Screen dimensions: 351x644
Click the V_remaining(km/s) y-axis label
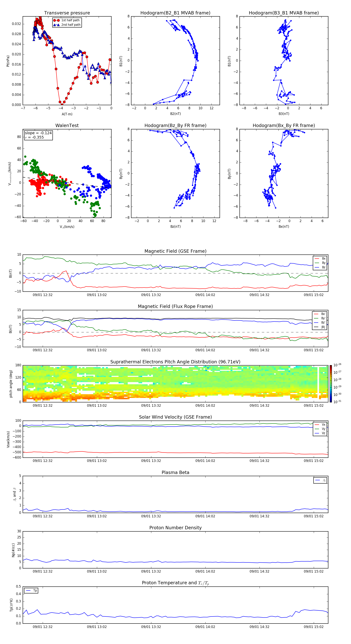point(10,173)
